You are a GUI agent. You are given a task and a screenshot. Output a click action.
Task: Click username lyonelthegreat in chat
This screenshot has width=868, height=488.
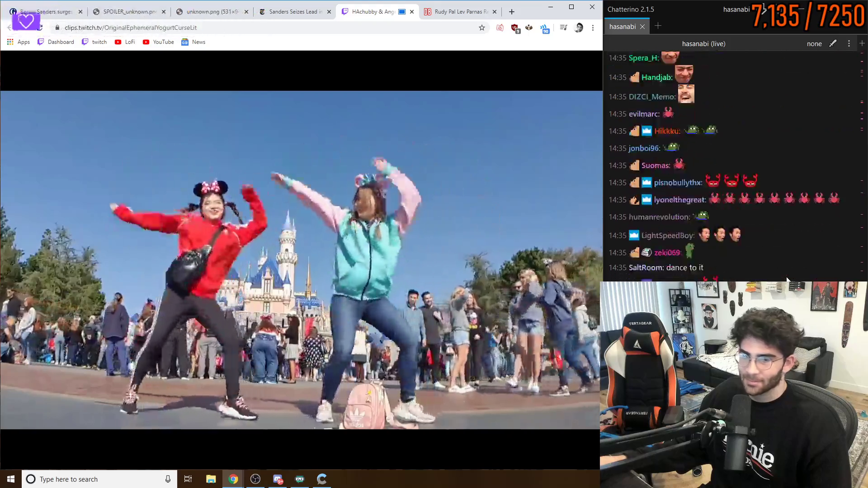point(680,200)
